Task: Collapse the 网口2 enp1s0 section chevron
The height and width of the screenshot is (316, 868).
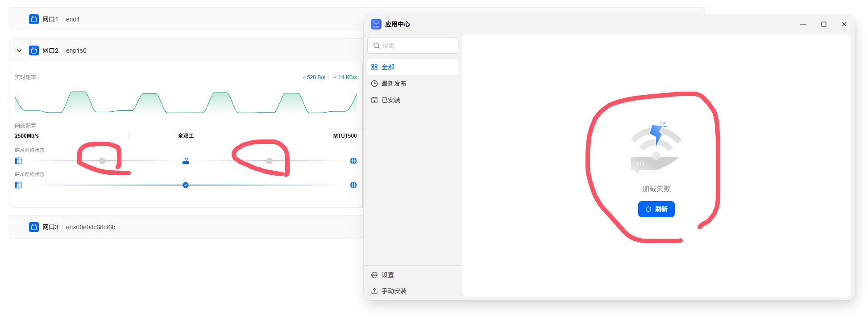Action: click(x=19, y=51)
